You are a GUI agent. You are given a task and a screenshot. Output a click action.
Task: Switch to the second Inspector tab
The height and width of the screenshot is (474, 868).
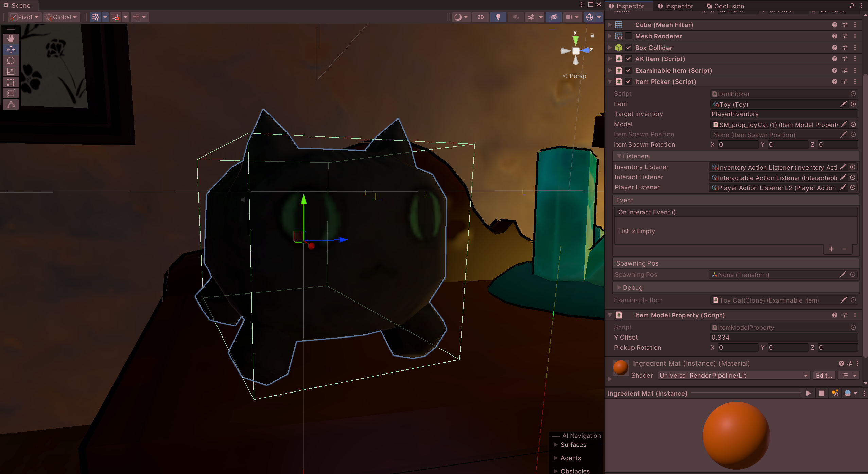click(x=675, y=6)
